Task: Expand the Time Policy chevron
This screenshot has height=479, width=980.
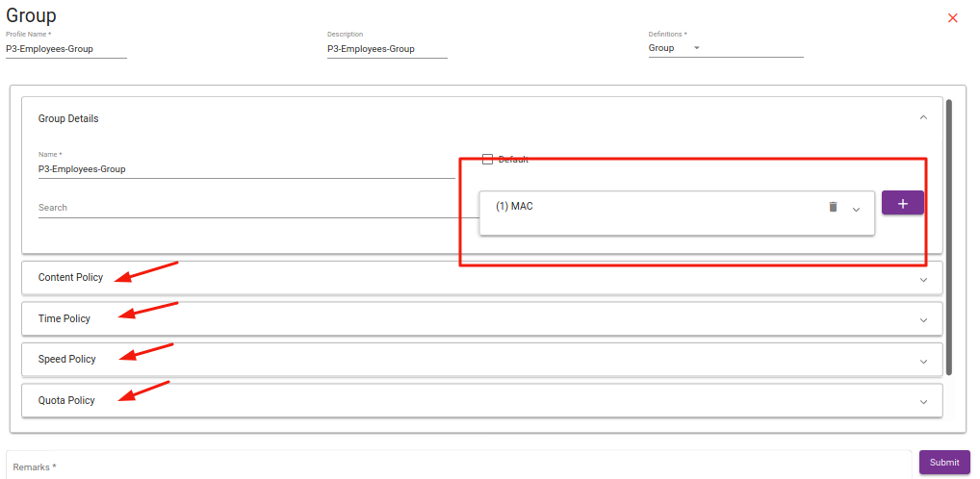Action: (923, 320)
